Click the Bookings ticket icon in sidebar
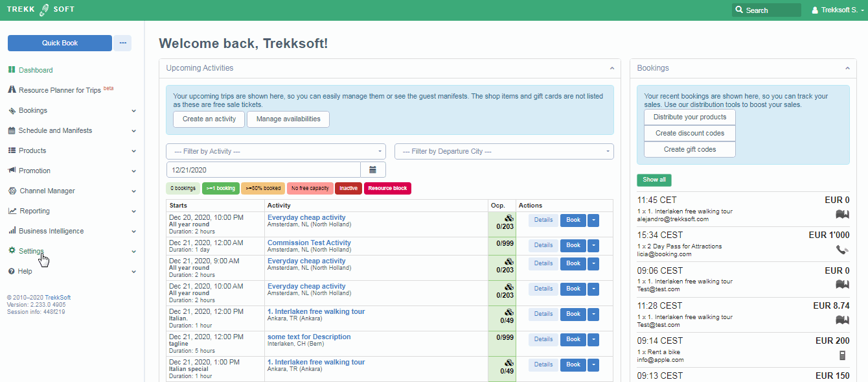This screenshot has height=382, width=868. click(12, 110)
